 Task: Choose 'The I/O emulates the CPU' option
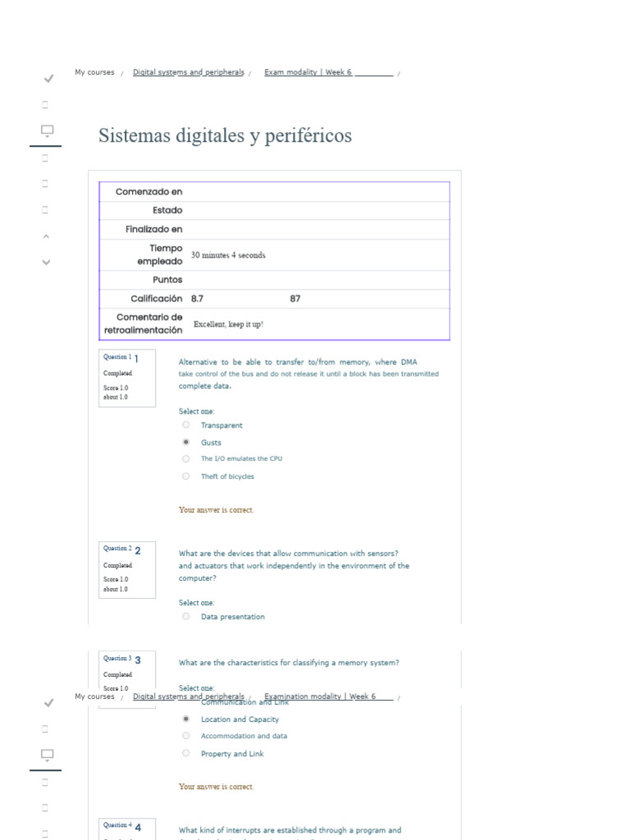[186, 459]
